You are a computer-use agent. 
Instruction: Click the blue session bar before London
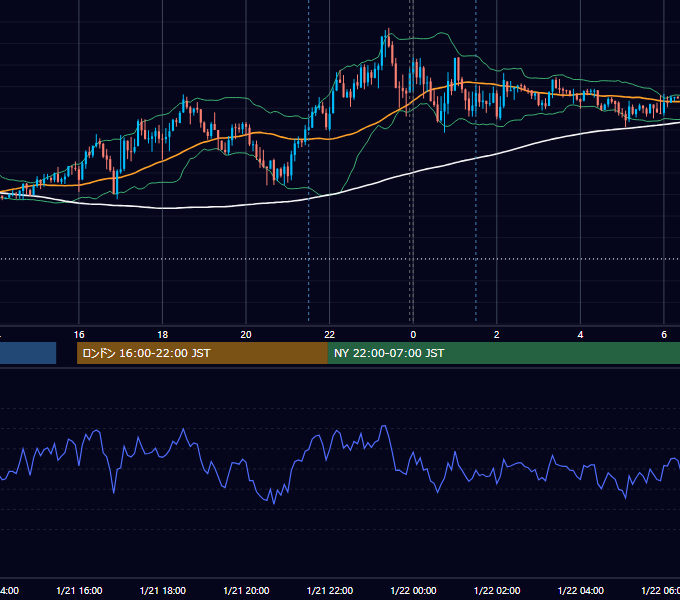click(x=28, y=353)
